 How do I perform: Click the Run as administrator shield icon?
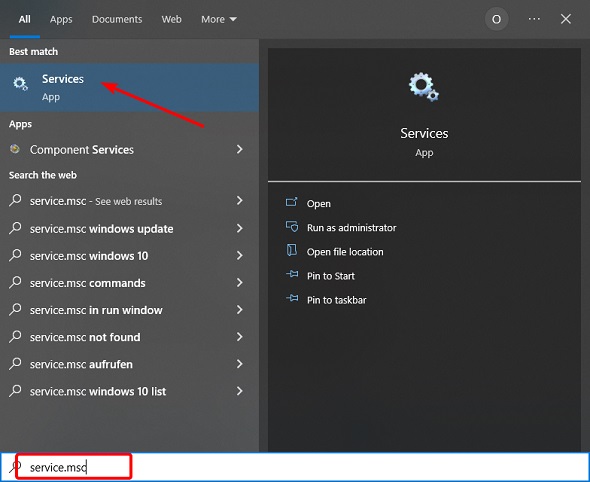coord(292,227)
